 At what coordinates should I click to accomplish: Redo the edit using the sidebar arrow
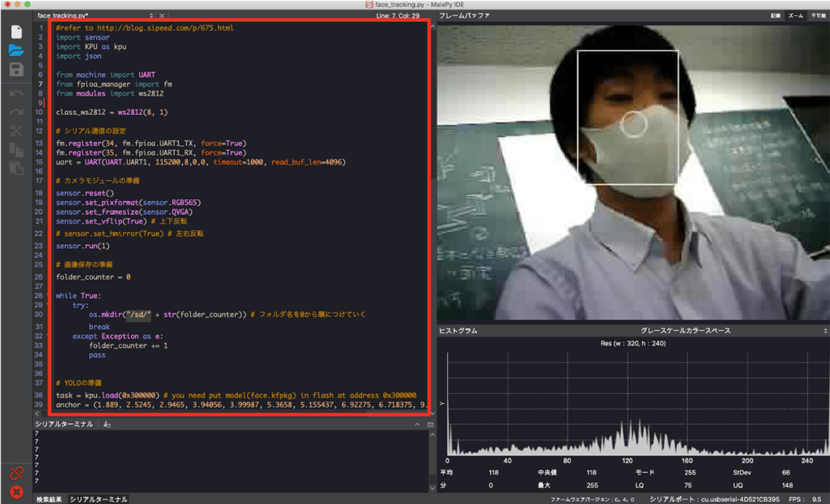click(17, 112)
